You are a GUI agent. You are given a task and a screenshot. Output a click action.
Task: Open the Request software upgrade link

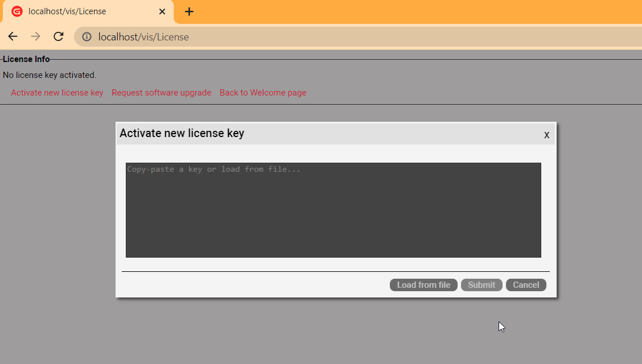161,93
